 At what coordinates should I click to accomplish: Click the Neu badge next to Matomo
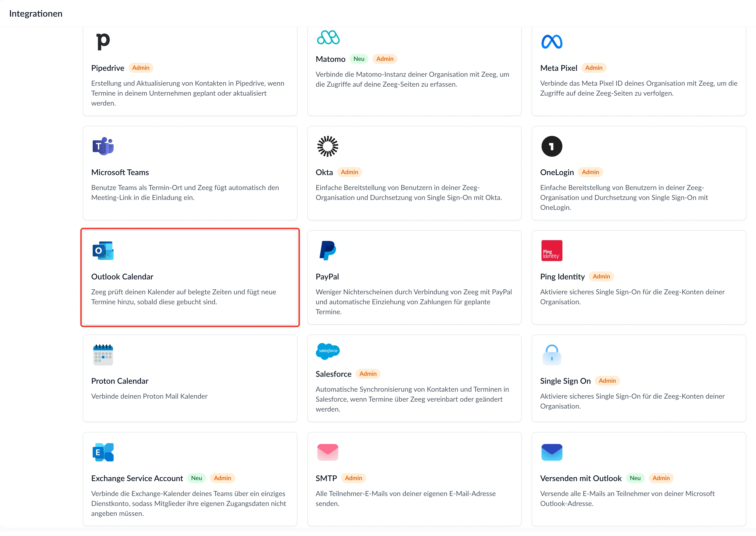tap(359, 59)
